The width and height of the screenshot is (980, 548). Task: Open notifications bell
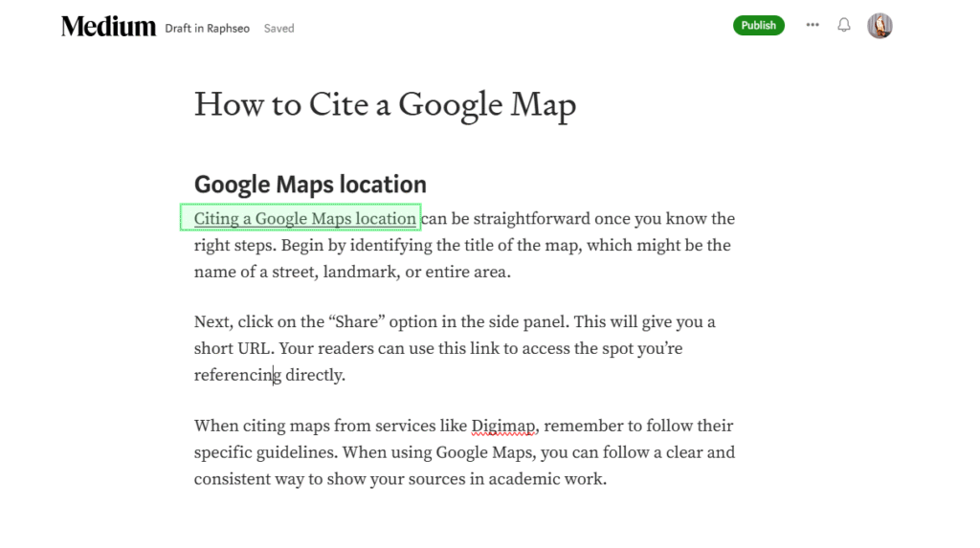point(844,25)
